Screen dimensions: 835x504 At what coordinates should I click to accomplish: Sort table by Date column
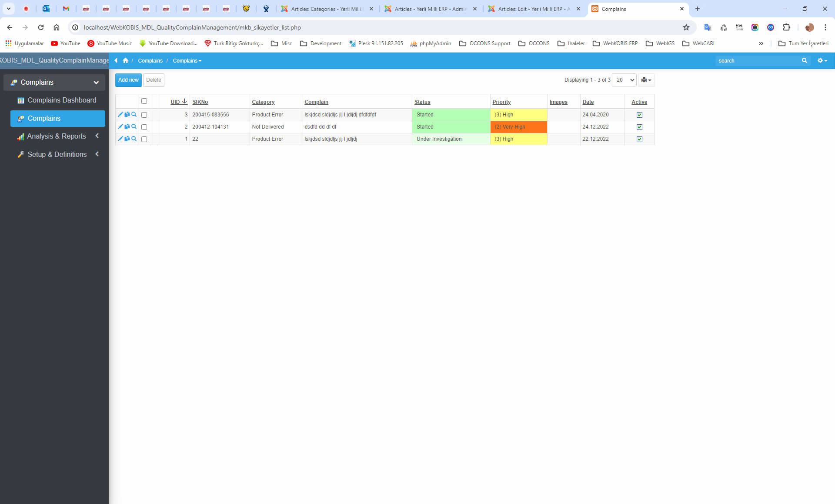(588, 102)
